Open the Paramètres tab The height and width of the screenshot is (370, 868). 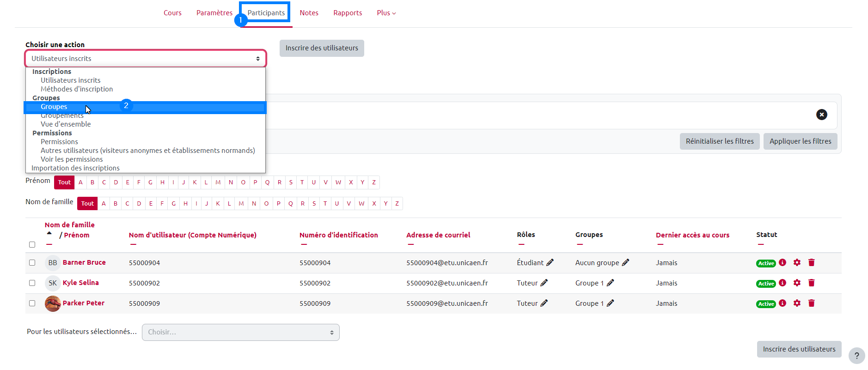tap(214, 13)
